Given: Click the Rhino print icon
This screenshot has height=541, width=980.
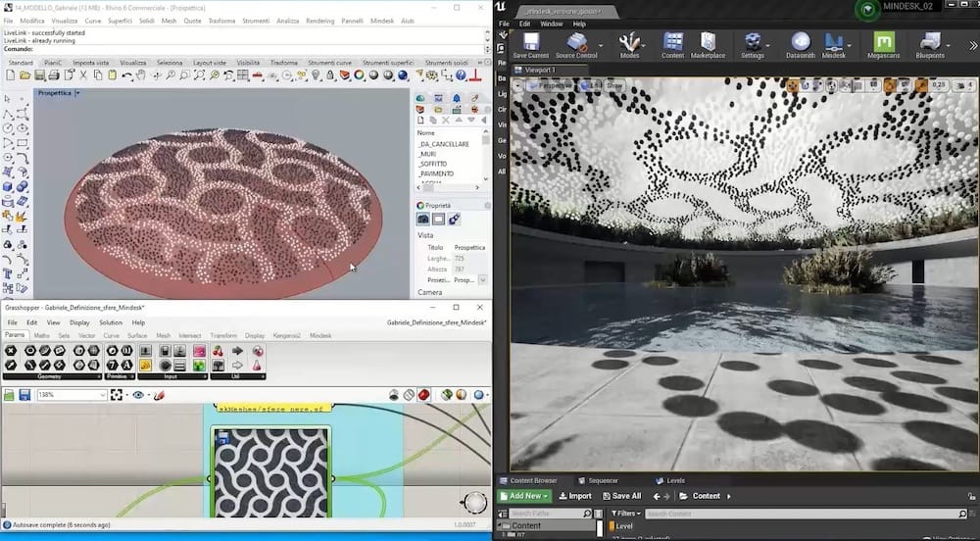Looking at the screenshot, I should coord(55,75).
